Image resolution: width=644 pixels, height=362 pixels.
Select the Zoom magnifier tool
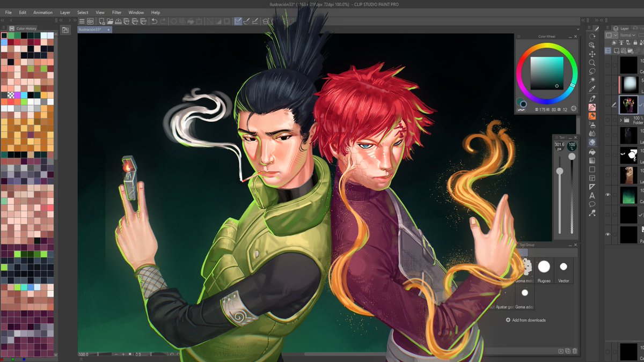(x=592, y=63)
